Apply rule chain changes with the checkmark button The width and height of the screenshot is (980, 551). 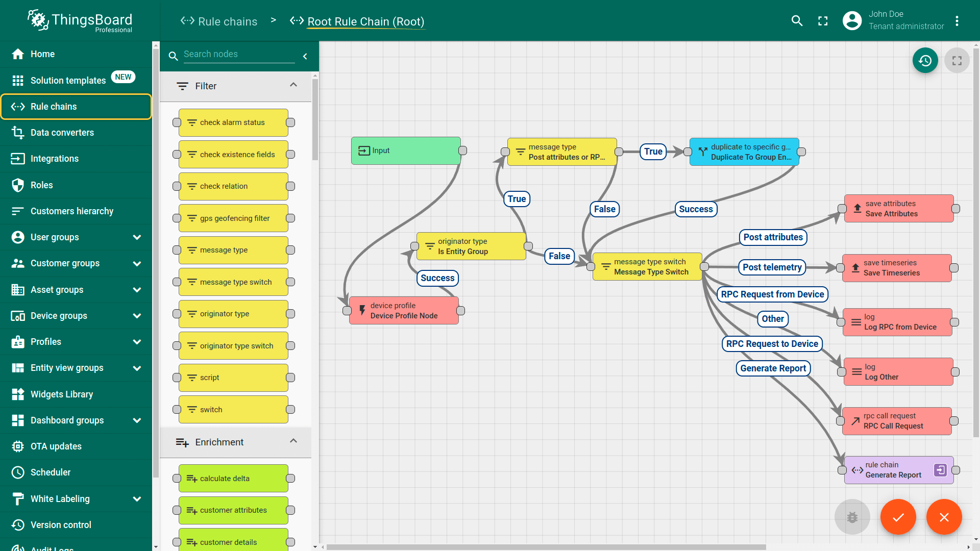point(898,516)
